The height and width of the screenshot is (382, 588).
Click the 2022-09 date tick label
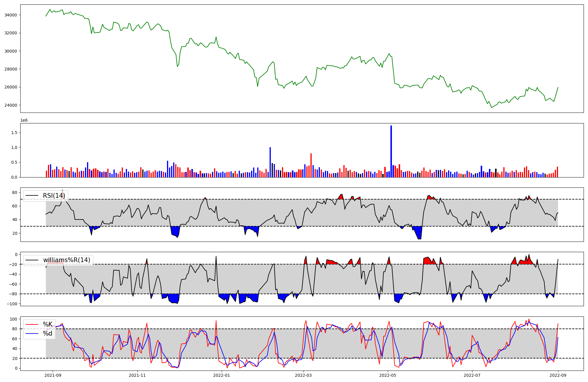[x=558, y=375]
